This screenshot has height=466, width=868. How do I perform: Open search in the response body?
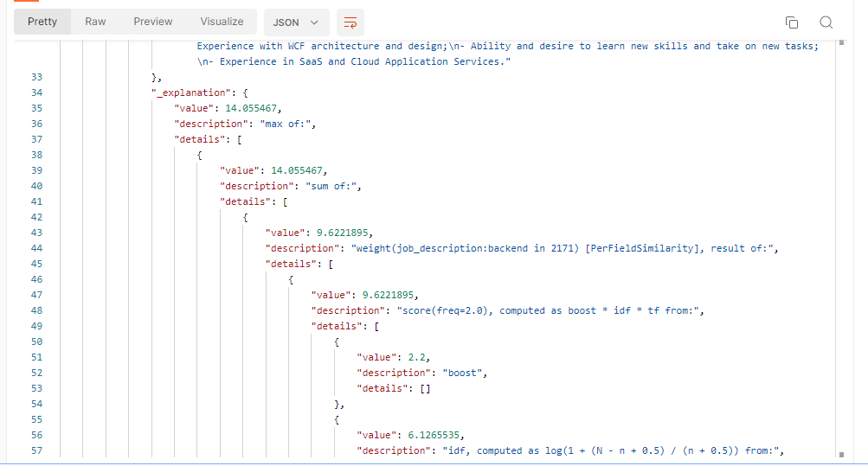click(x=826, y=22)
